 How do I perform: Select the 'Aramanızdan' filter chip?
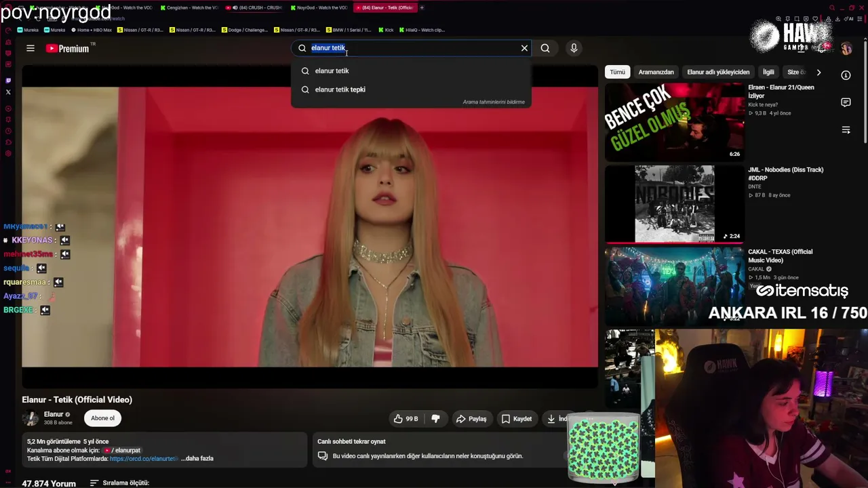pos(656,72)
